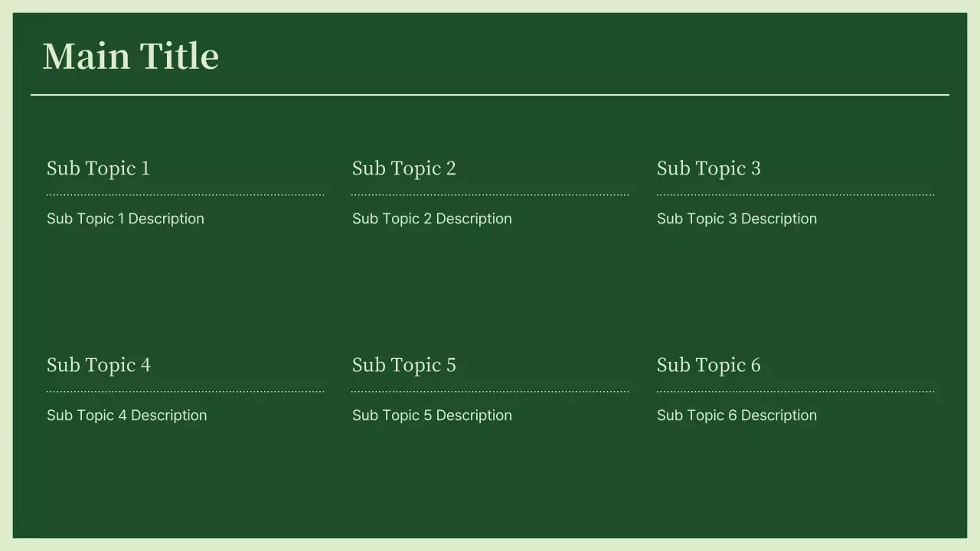Screen dimensions: 980x551
Task: Select the Sub Topic 1 heading
Action: point(98,168)
